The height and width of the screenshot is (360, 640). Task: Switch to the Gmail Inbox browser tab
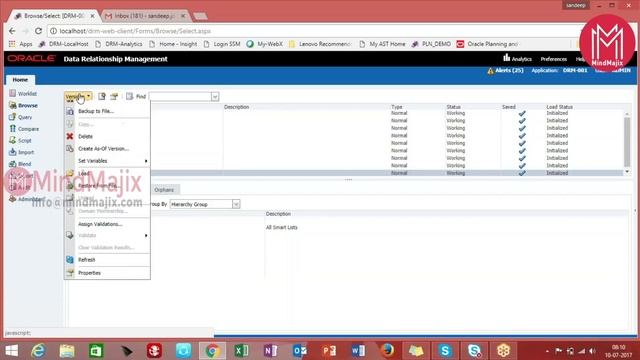coord(145,16)
